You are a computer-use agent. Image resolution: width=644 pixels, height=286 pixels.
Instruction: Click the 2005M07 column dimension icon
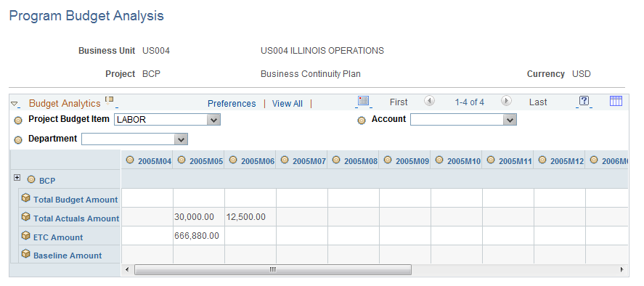284,160
